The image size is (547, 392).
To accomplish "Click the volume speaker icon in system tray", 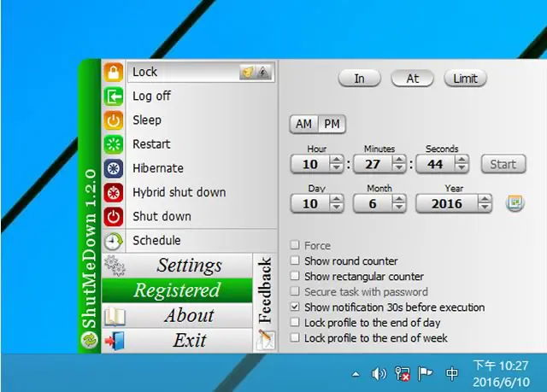I will click(x=379, y=374).
